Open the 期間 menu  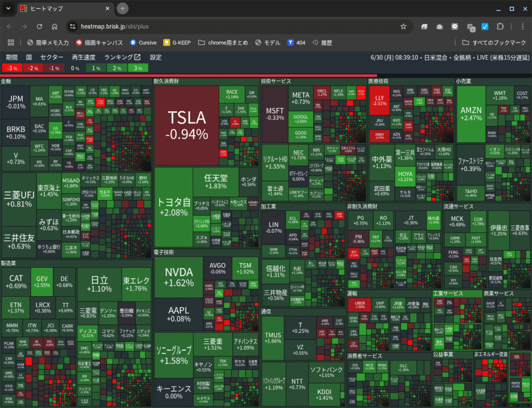11,57
